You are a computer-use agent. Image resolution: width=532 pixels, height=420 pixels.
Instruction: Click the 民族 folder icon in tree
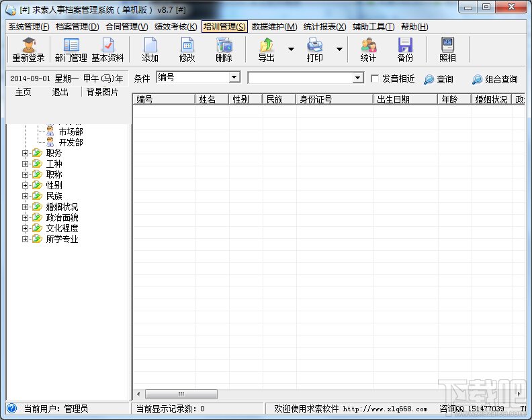37,196
